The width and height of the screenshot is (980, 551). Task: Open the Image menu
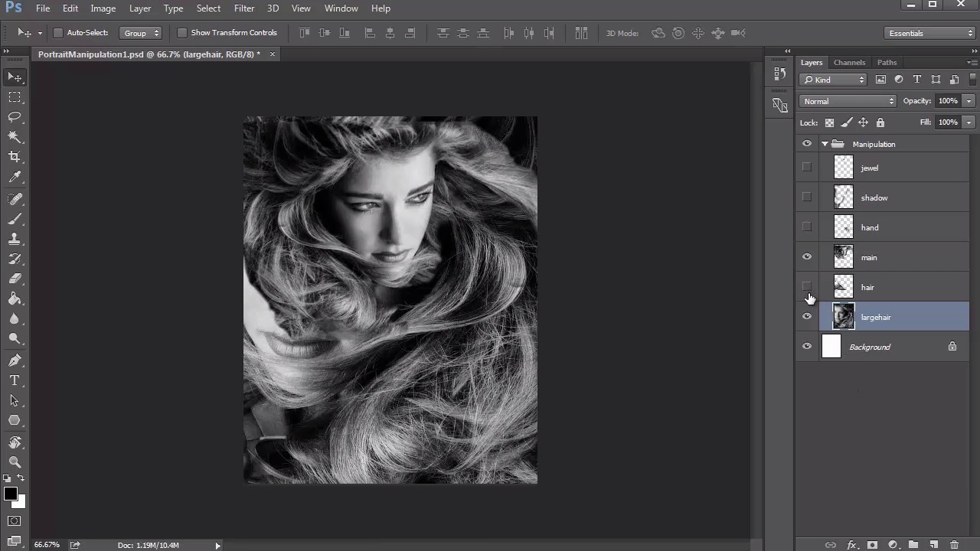tap(103, 8)
